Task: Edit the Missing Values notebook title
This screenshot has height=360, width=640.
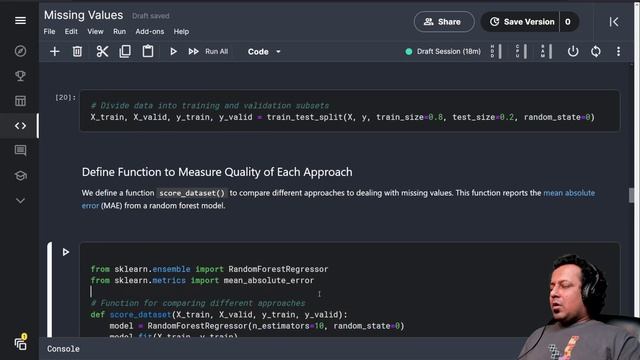Action: tap(83, 15)
